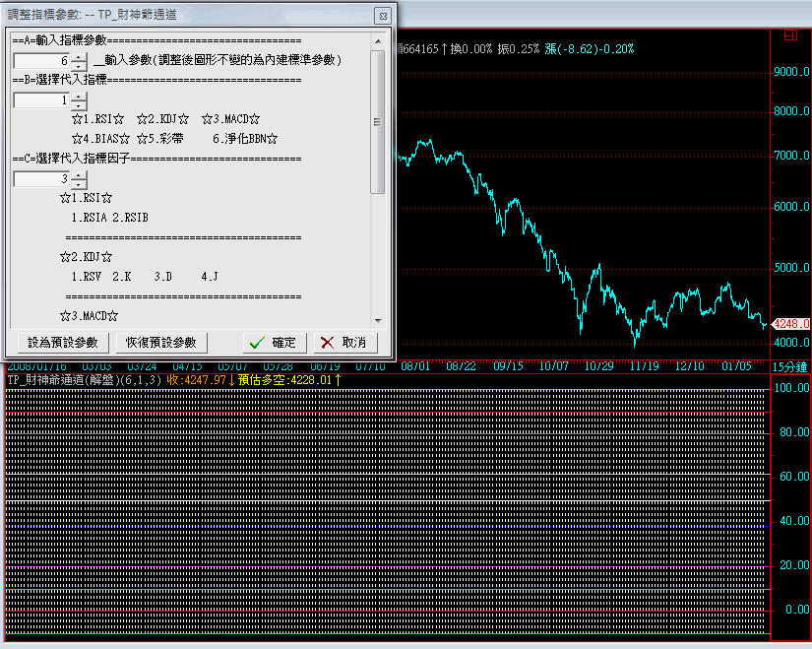Click the TP_財神爺通道(解盤)(6,1,3) indicator title
Image resolution: width=812 pixels, height=649 pixels.
tap(85, 380)
